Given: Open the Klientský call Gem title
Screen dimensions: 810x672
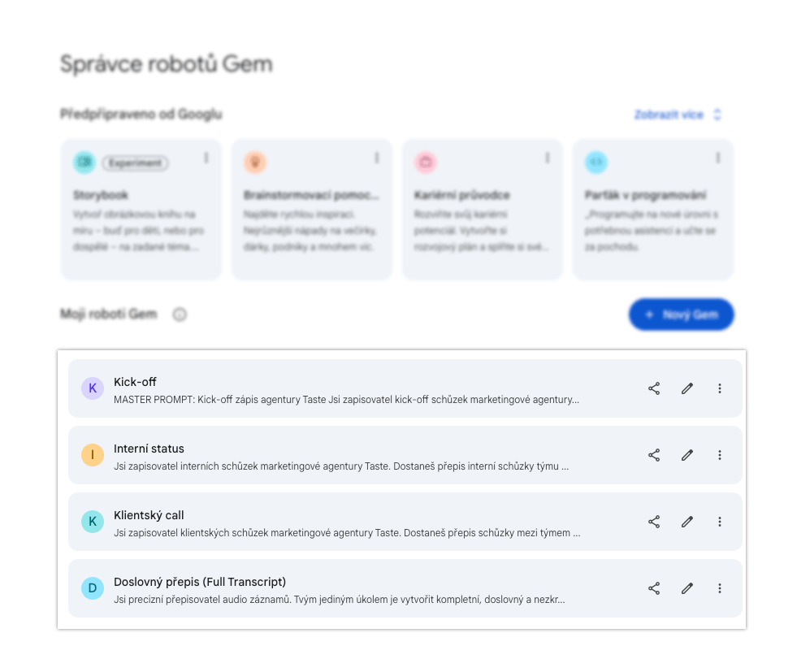Looking at the screenshot, I should click(149, 515).
